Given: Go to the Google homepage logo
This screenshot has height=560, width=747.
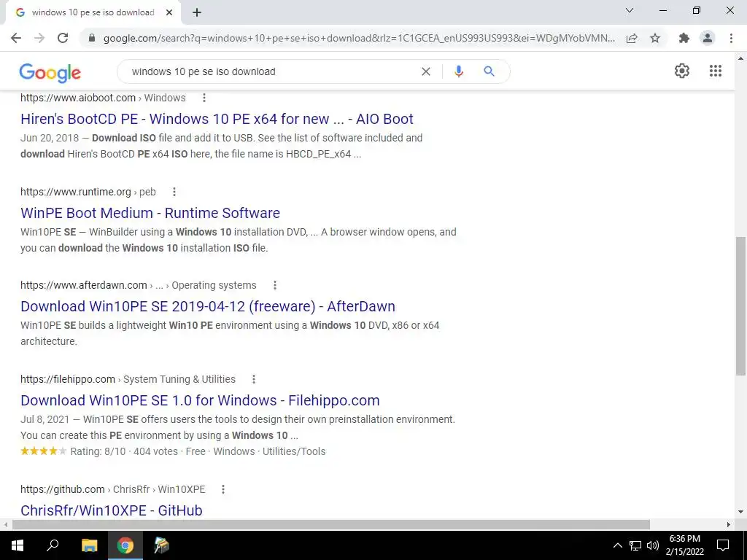Looking at the screenshot, I should [50, 72].
